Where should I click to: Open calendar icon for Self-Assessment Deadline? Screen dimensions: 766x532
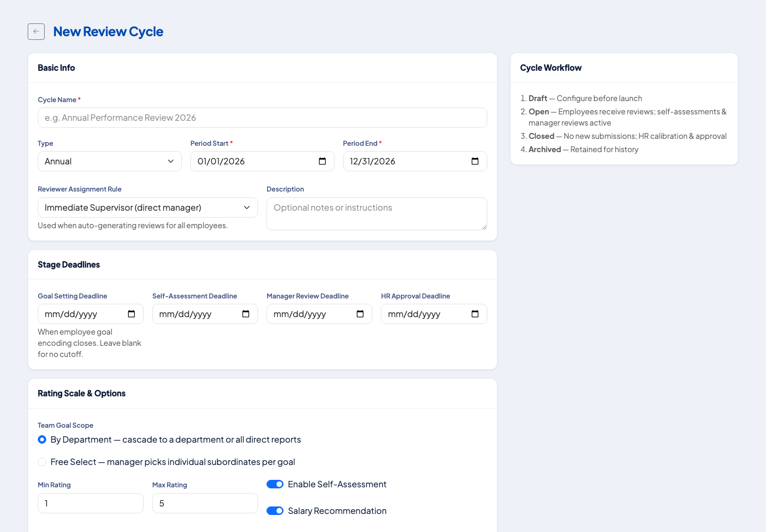click(x=246, y=314)
